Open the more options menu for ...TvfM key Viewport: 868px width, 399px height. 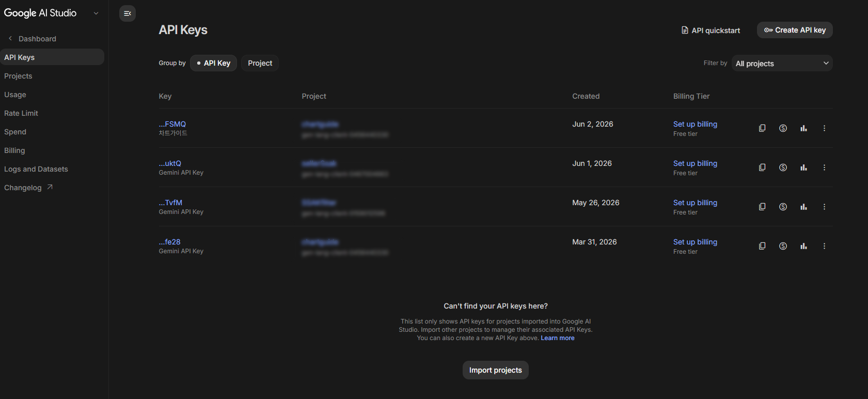(824, 207)
